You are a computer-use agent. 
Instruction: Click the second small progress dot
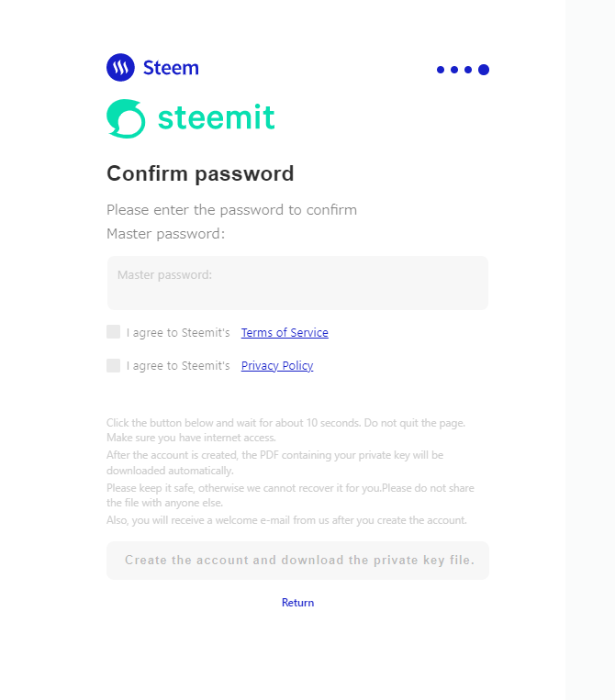coord(454,70)
